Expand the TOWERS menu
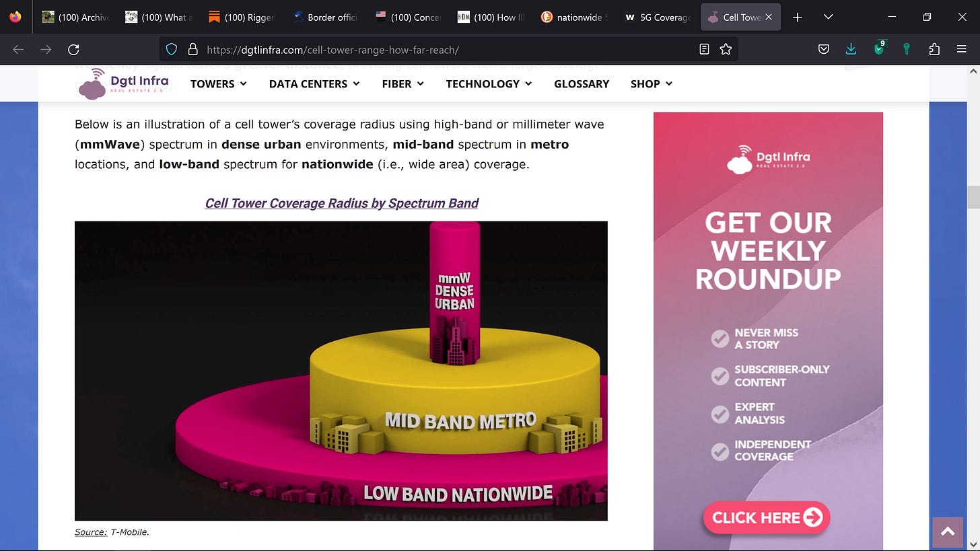The image size is (980, 551). point(219,84)
